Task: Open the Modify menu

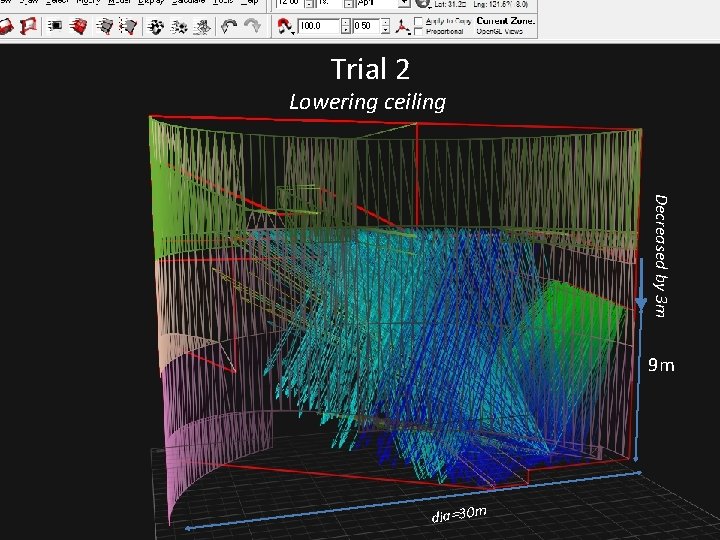Action: coord(88,2)
